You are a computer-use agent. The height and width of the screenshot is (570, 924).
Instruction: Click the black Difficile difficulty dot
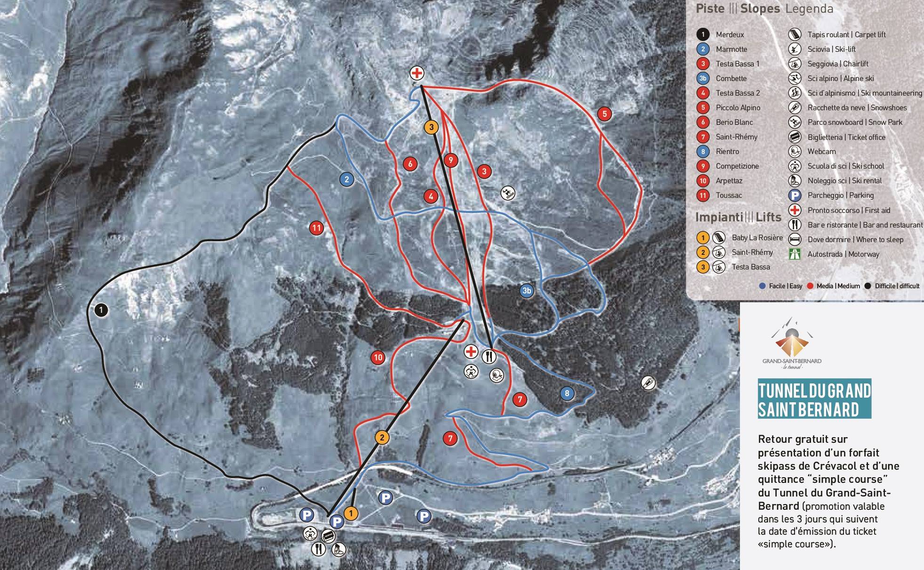[x=868, y=286]
